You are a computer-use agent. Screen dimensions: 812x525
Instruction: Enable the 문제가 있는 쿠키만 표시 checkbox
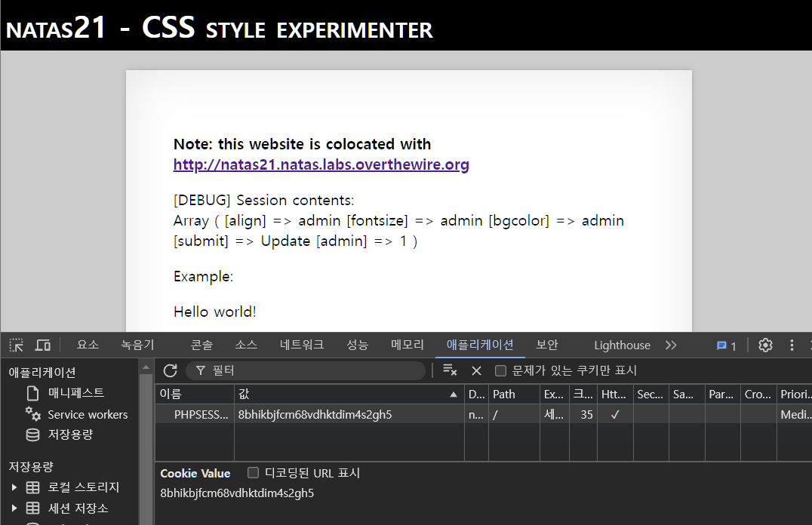pyautogui.click(x=500, y=370)
